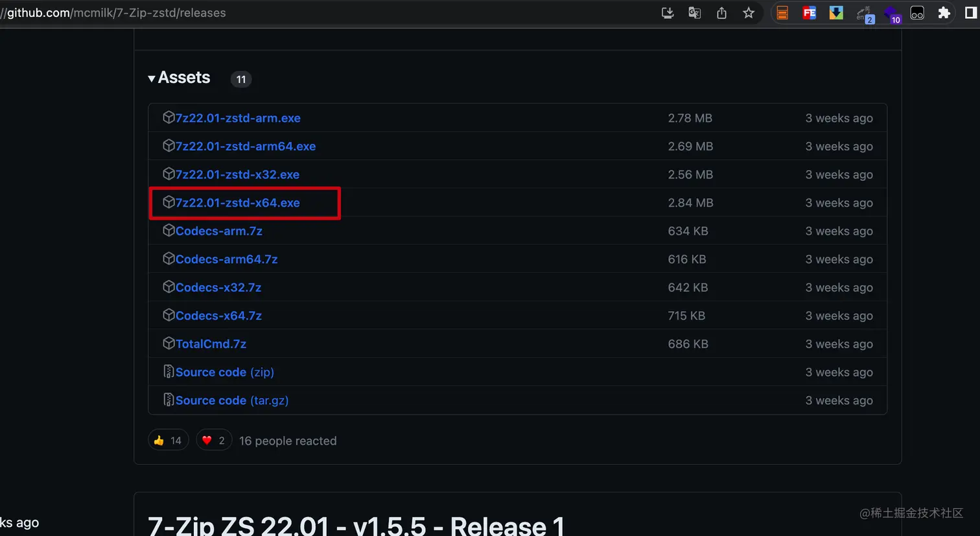
Task: Toggle the thumbs up reaction with 14
Action: tap(169, 440)
